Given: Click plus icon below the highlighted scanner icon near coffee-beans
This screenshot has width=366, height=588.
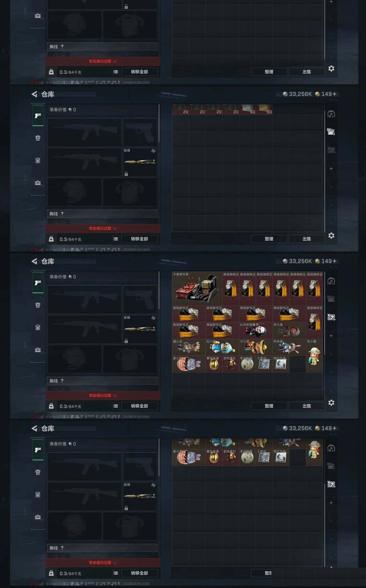Looking at the screenshot, I should (x=331, y=336).
